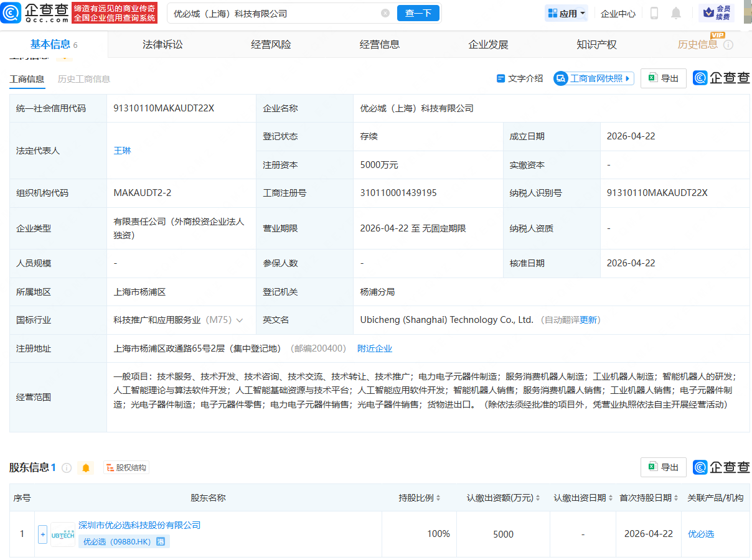Expand the shareholder row with the + control

pos(42,534)
